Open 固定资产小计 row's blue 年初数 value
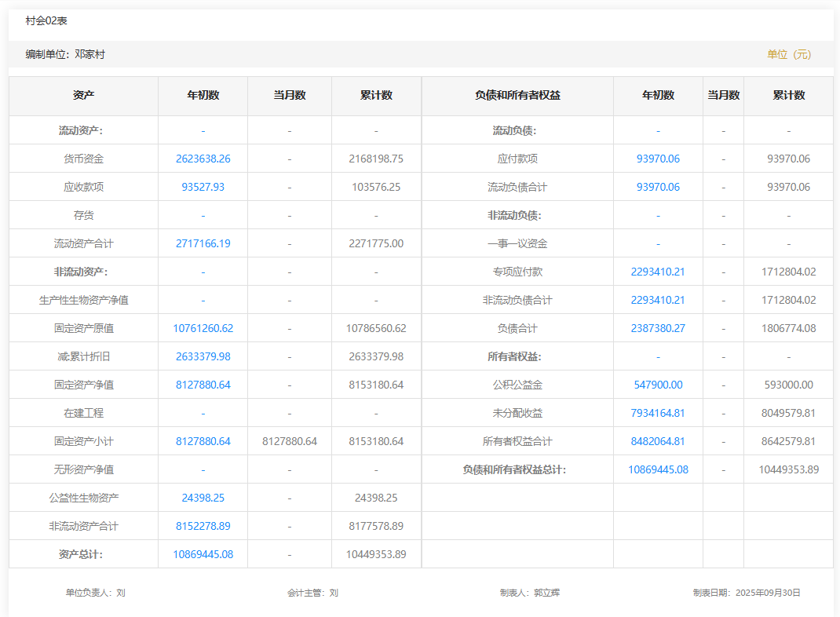This screenshot has height=617, width=840. click(x=203, y=441)
